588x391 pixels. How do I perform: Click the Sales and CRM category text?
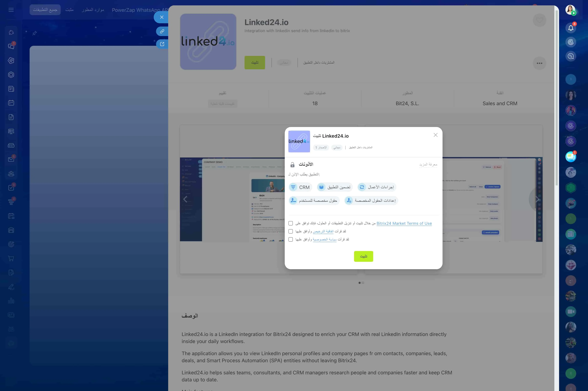(x=500, y=103)
